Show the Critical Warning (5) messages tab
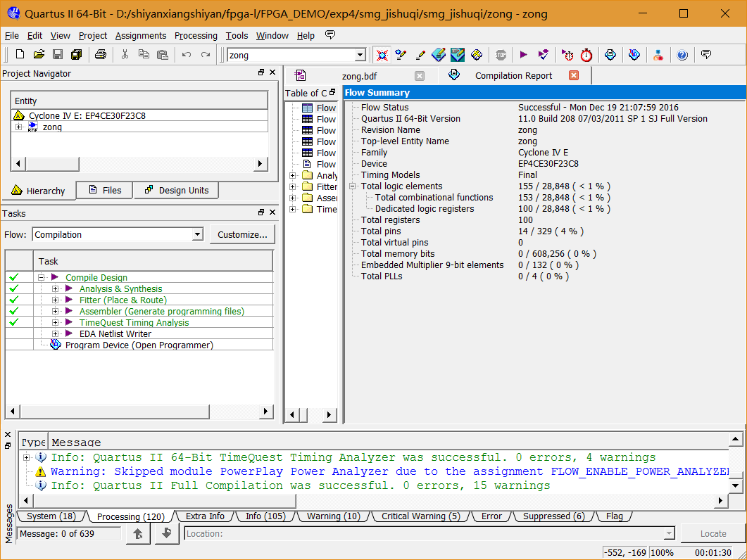Screen dimensions: 747x560 (x=420, y=516)
